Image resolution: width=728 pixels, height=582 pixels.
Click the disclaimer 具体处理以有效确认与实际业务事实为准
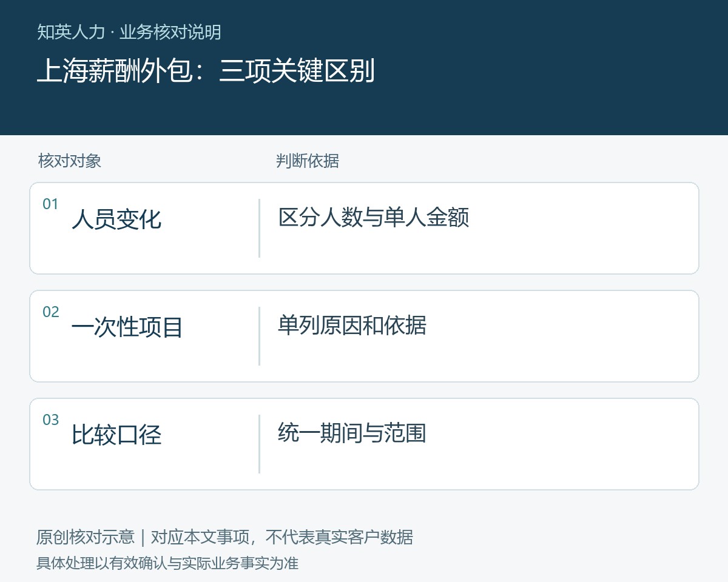coord(167,563)
